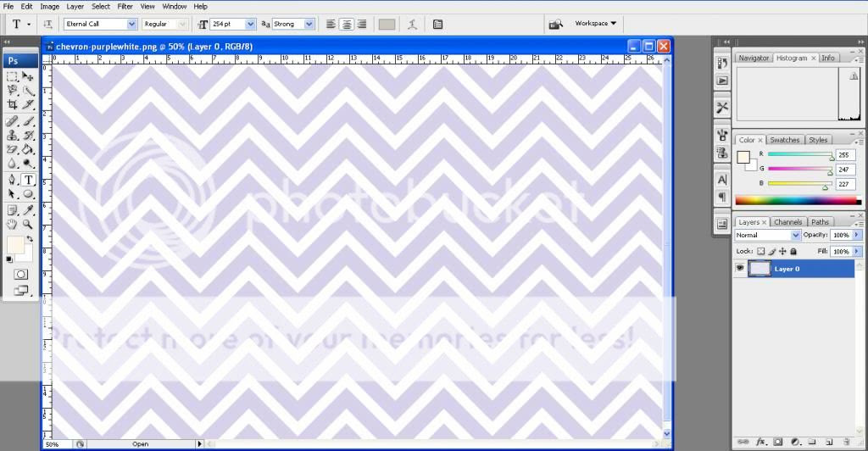Click the color spectrum ramp

click(x=798, y=200)
